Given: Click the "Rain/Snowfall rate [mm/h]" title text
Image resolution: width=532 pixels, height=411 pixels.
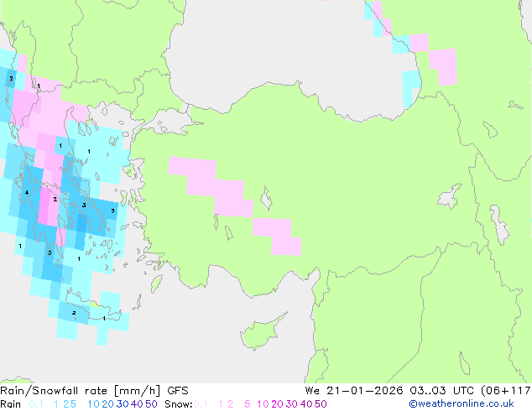Looking at the screenshot, I should tap(80, 391).
